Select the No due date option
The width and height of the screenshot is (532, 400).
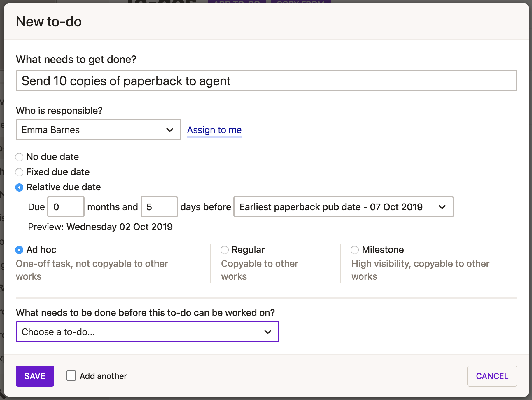pos(19,157)
